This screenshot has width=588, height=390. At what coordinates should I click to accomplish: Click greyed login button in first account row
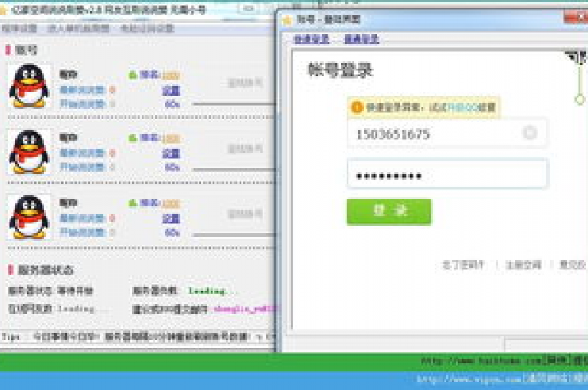click(x=245, y=83)
